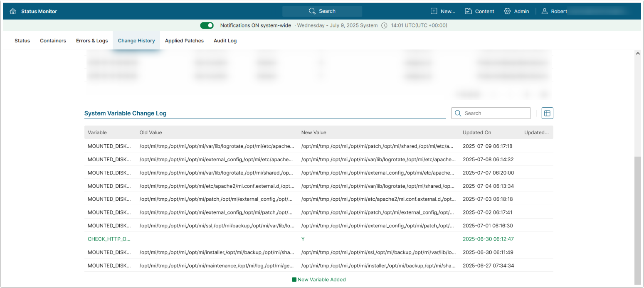This screenshot has height=288, width=644.
Task: Click the New plus icon
Action: pyautogui.click(x=434, y=11)
